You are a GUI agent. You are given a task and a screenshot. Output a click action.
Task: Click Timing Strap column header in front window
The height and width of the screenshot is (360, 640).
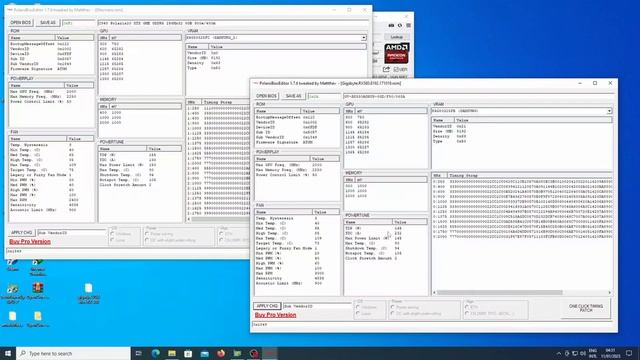pyautogui.click(x=529, y=176)
